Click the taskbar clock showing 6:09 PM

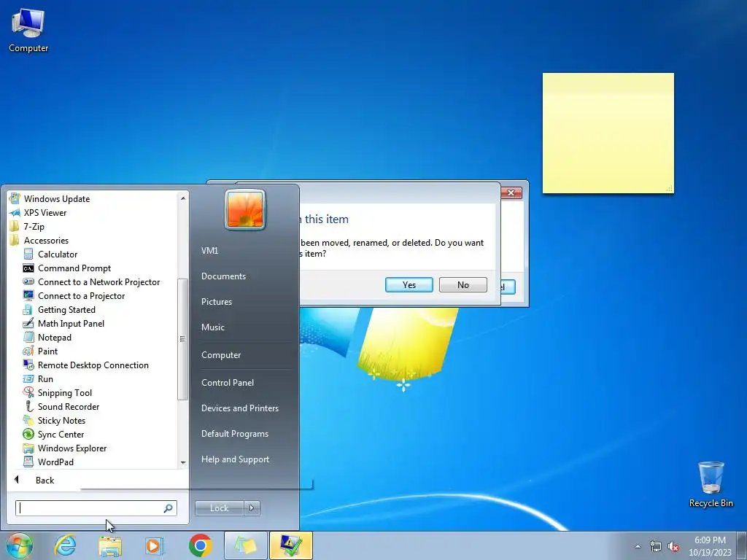(710, 546)
